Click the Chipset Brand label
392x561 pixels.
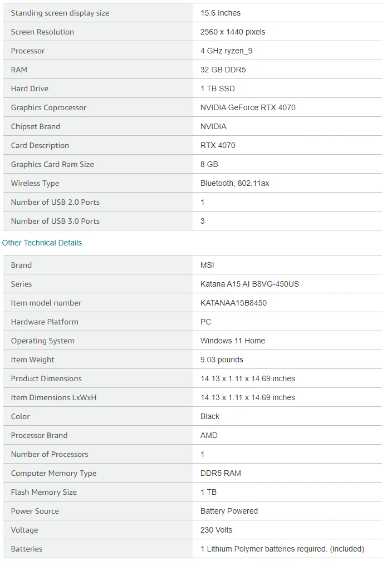[36, 127]
